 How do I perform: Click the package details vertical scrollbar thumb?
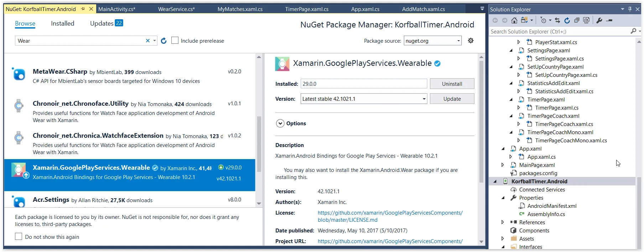pos(481,121)
